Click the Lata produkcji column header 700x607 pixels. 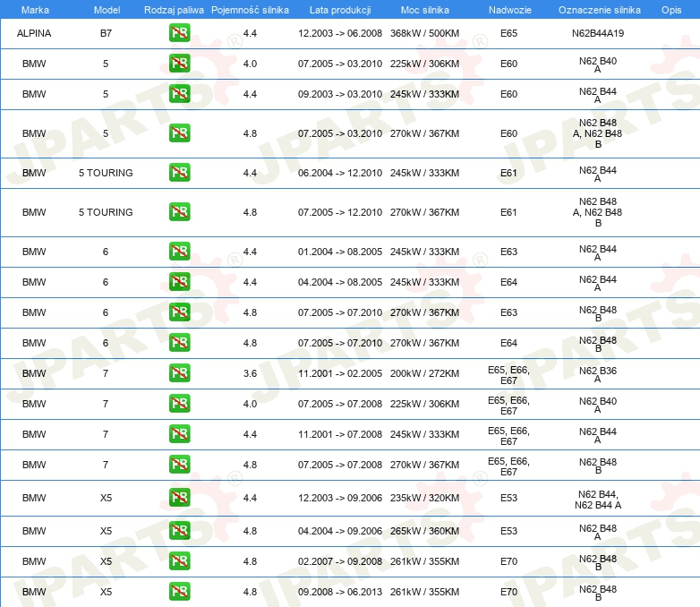(339, 10)
